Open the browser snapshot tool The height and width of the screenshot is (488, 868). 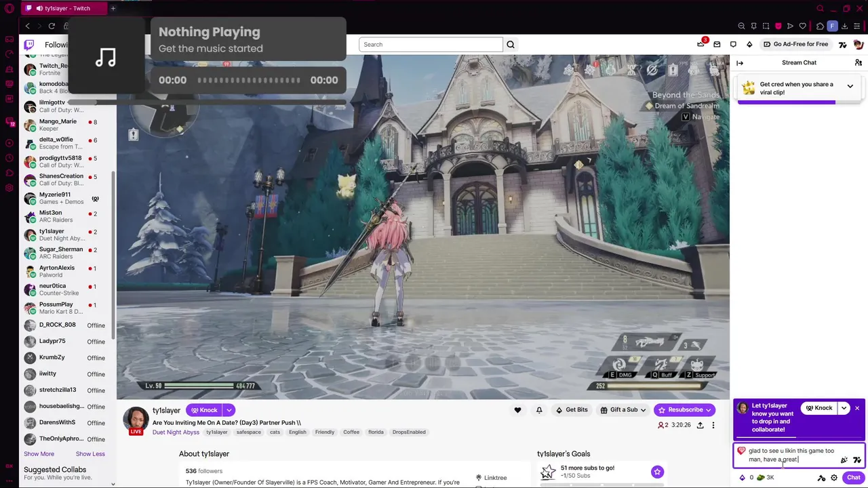tap(766, 26)
